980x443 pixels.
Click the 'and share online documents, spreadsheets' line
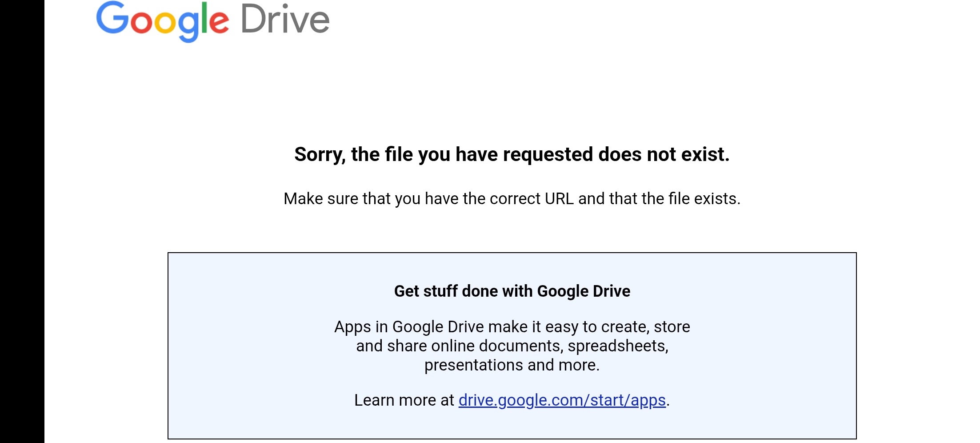click(512, 346)
